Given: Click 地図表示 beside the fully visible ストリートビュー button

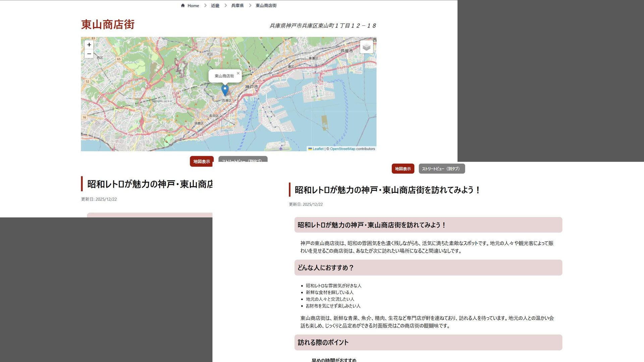Looking at the screenshot, I should click(402, 169).
